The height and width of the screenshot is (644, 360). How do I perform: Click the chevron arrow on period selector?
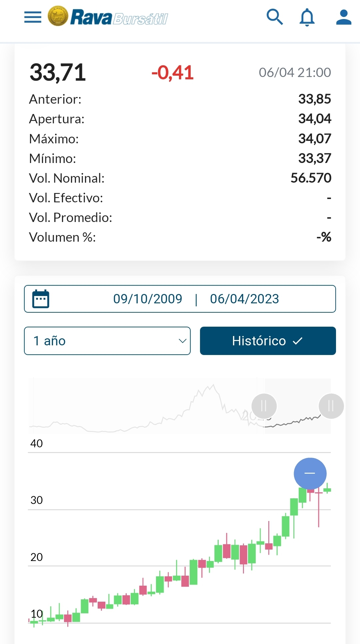tap(182, 341)
